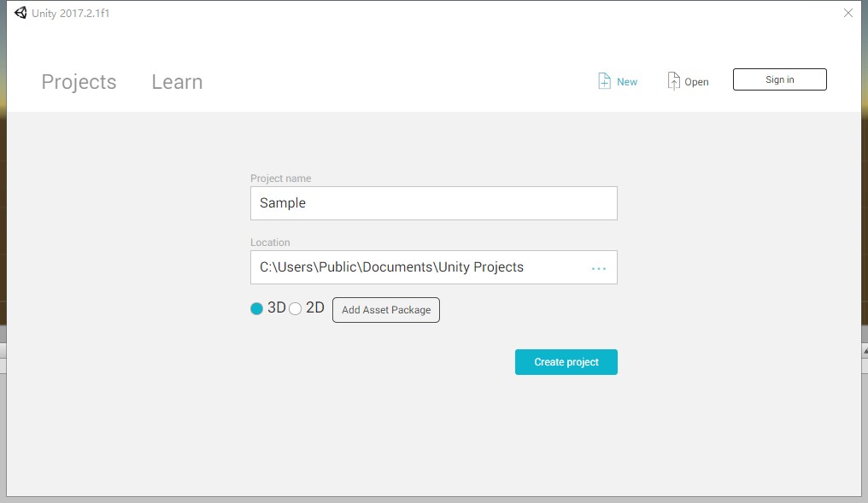Browse location using the three-dots icon
The width and height of the screenshot is (868, 503).
tap(599, 268)
